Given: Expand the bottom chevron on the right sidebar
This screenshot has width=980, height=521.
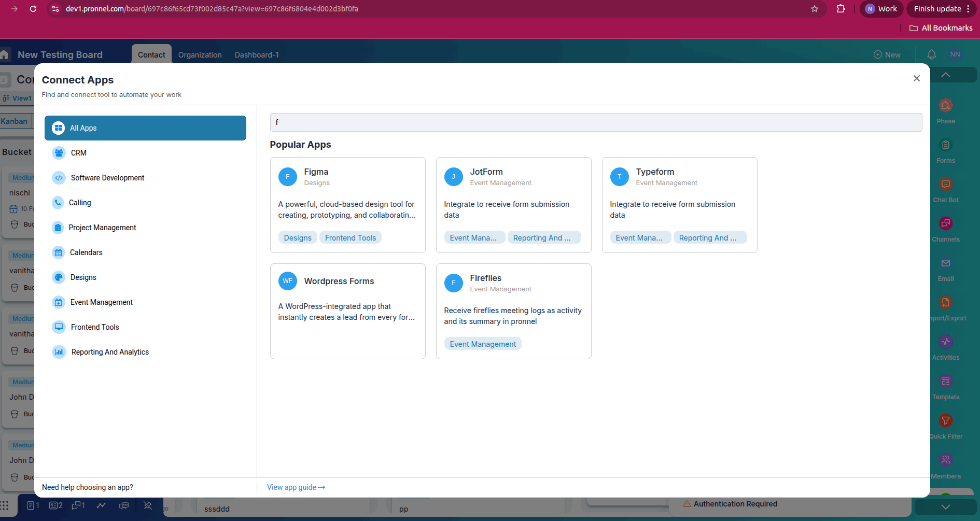Looking at the screenshot, I should (945, 506).
